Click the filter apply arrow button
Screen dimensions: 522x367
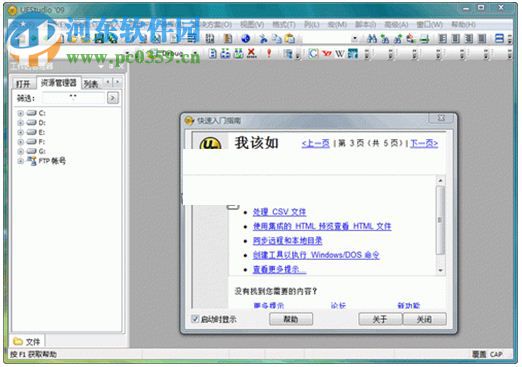113,98
